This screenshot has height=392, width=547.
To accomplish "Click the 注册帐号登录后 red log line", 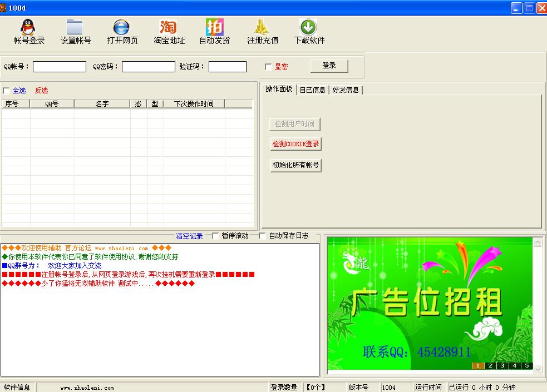I will [128, 275].
